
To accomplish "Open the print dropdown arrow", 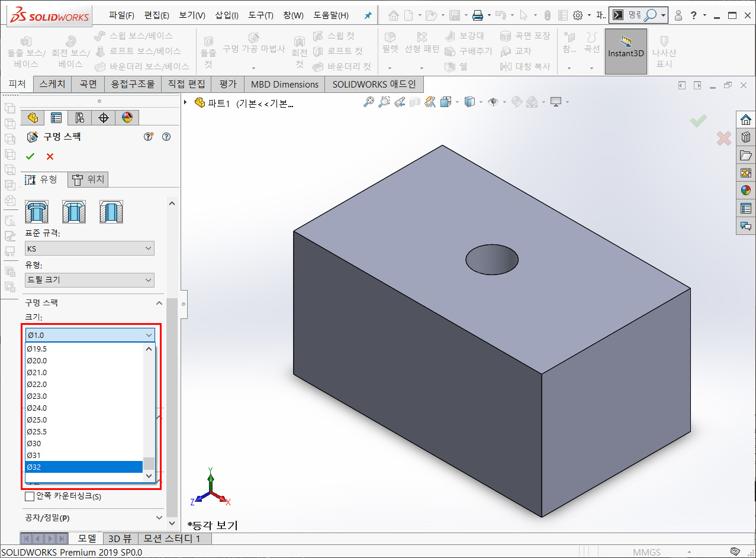I will (488, 15).
